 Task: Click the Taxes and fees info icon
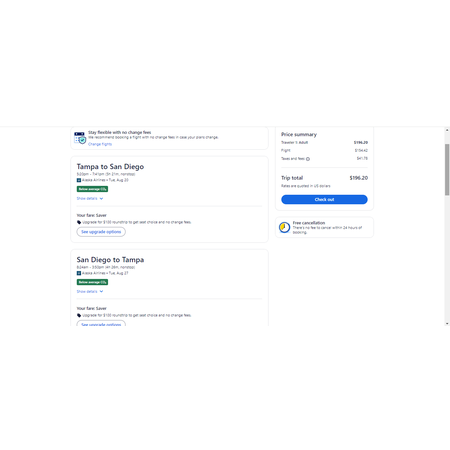[308, 159]
